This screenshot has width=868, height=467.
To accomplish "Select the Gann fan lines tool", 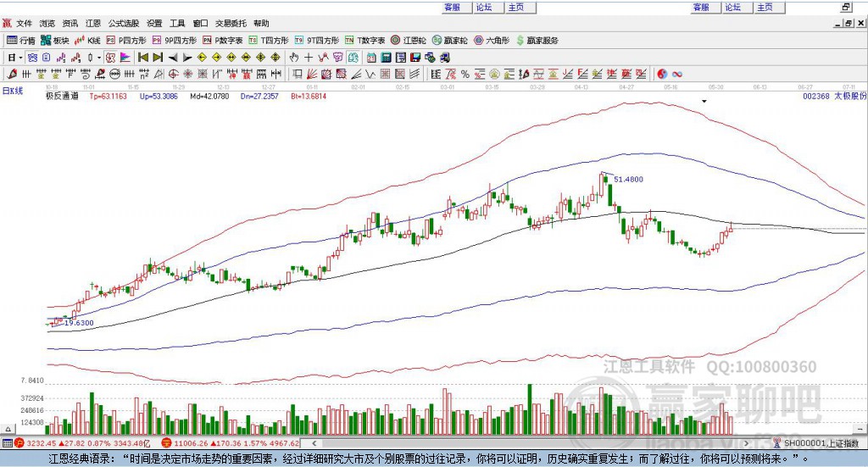I will coord(312,74).
